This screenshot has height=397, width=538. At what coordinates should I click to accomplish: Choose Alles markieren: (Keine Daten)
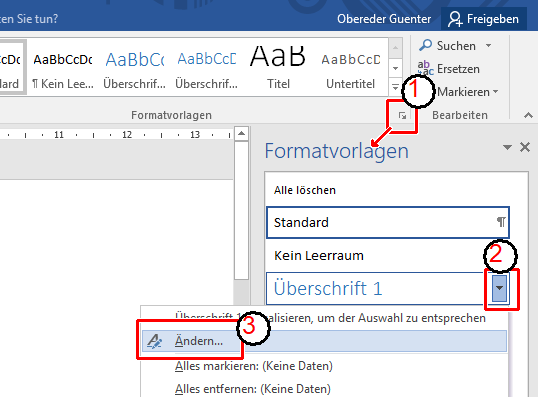pyautogui.click(x=254, y=366)
